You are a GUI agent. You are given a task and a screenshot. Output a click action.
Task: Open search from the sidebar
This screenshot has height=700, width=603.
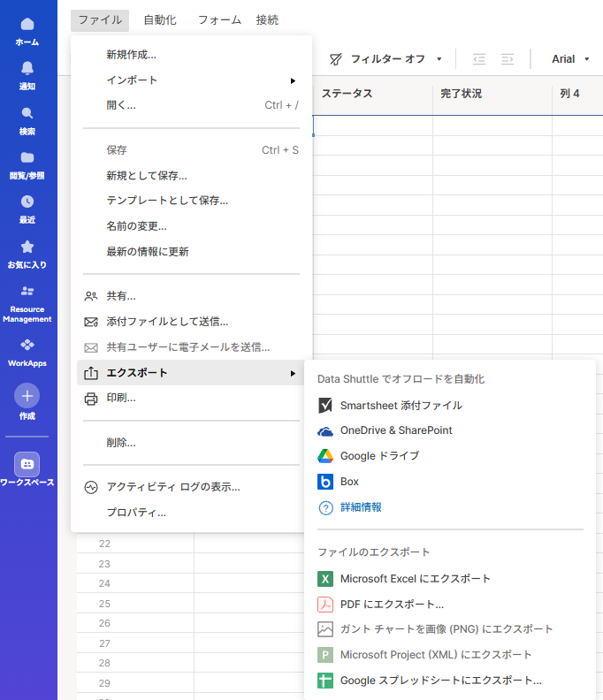click(x=27, y=120)
